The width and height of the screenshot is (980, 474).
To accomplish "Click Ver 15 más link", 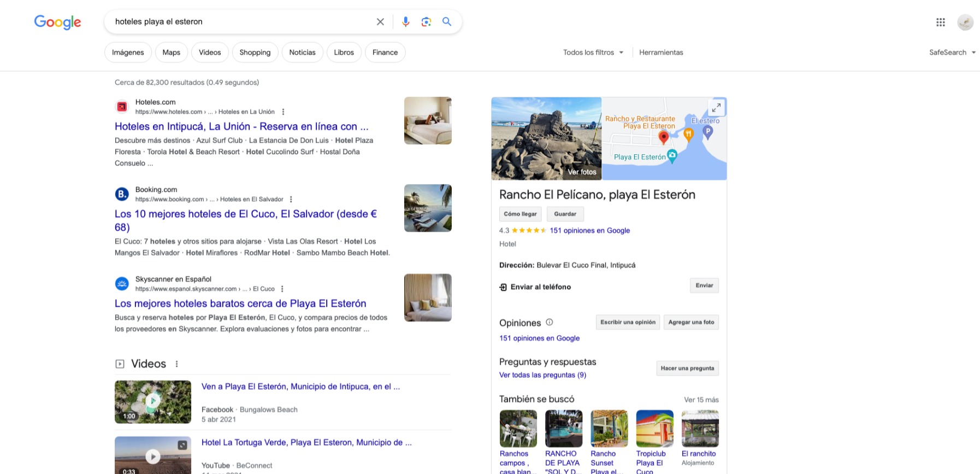I will (x=701, y=400).
